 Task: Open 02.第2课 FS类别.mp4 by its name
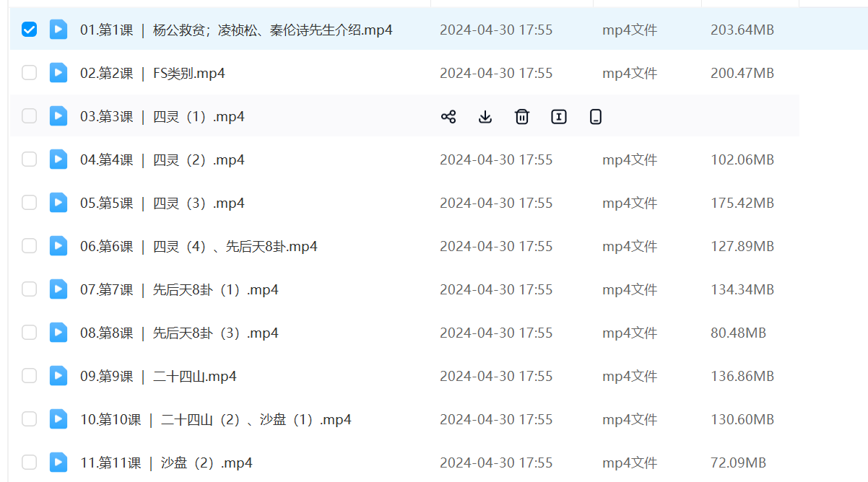point(152,73)
